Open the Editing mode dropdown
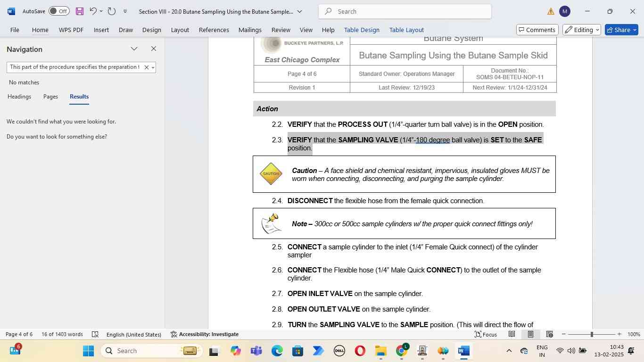The height and width of the screenshot is (362, 644). click(x=582, y=30)
